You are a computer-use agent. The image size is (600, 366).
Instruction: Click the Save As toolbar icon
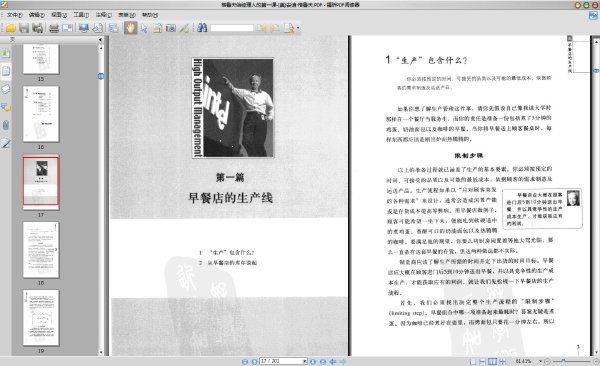(x=38, y=28)
